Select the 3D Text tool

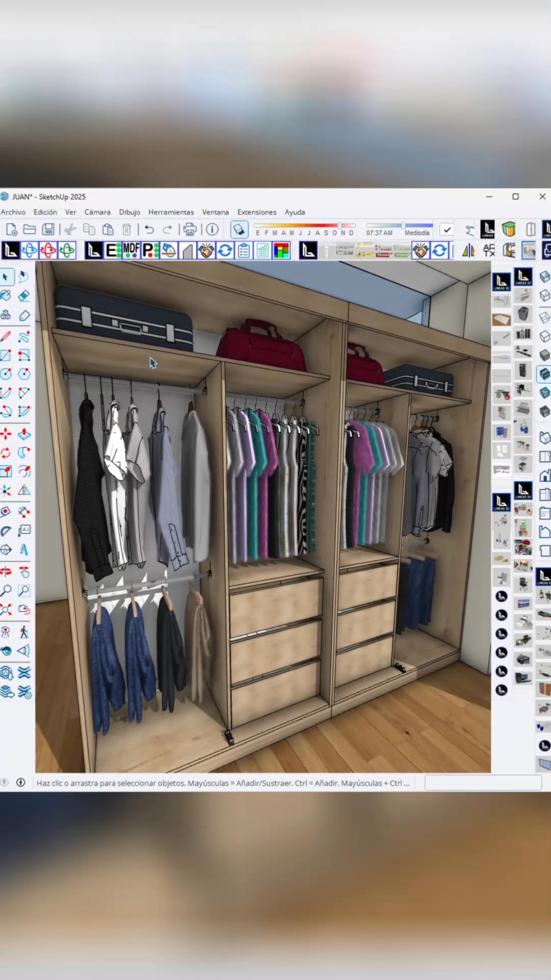(x=24, y=550)
